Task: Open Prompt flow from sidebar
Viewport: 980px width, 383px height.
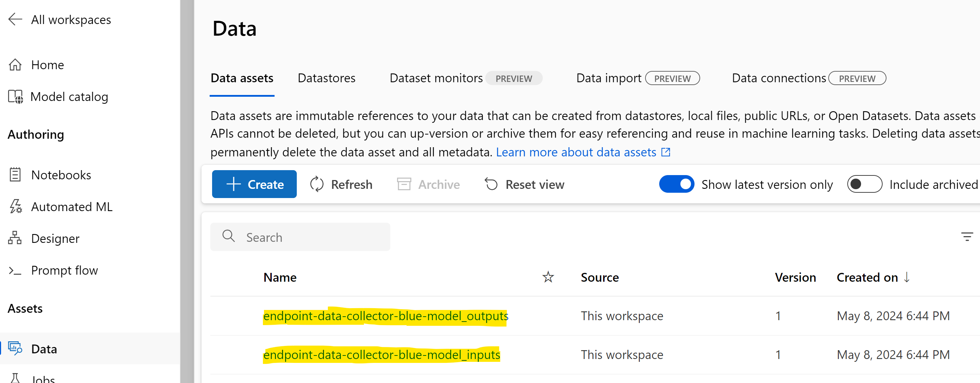Action: (x=64, y=270)
